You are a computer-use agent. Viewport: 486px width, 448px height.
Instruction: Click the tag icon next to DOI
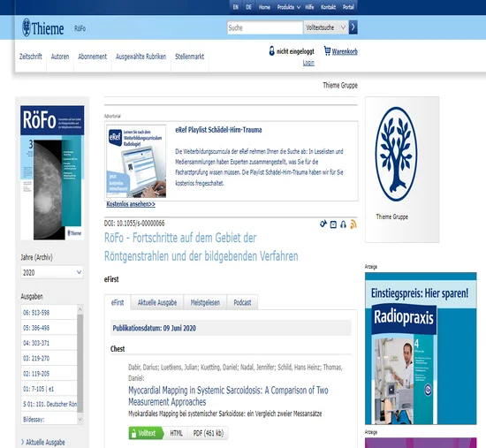click(x=323, y=224)
